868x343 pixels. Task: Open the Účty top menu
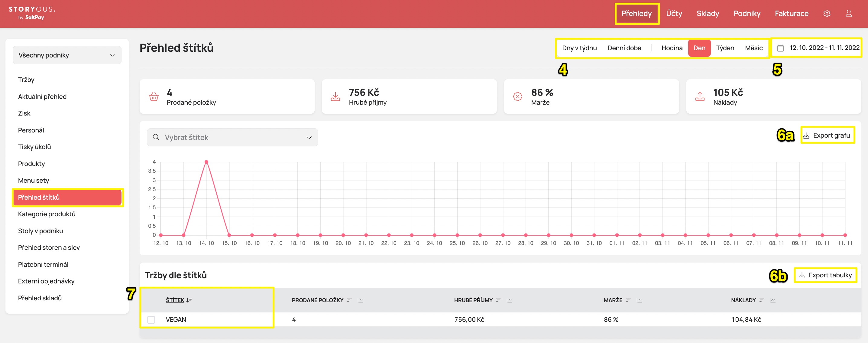pyautogui.click(x=674, y=14)
